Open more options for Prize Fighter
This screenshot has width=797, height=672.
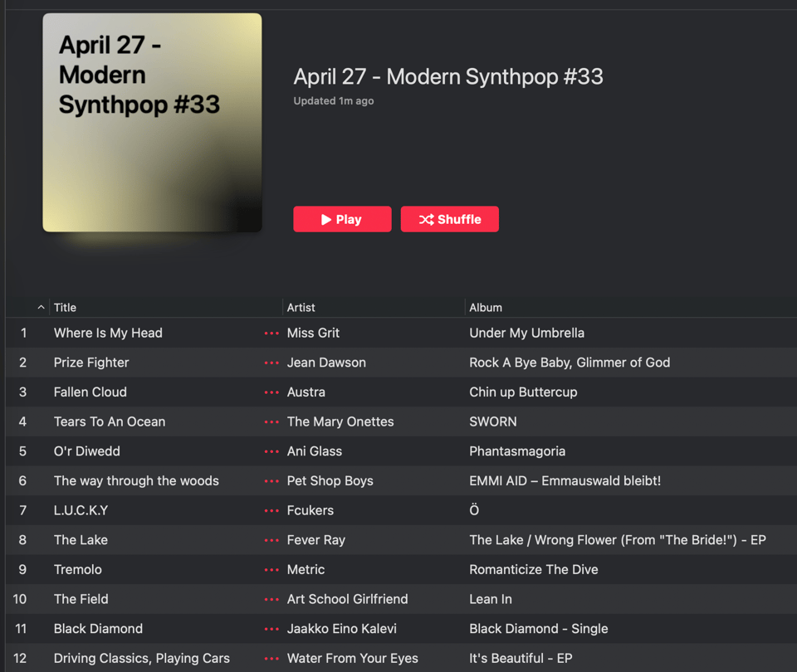(x=271, y=363)
